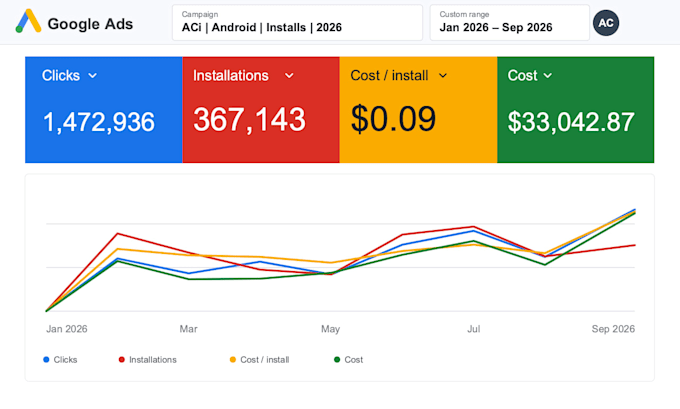This screenshot has width=680, height=409.
Task: Expand the Cost / install dropdown arrow
Action: coord(443,75)
